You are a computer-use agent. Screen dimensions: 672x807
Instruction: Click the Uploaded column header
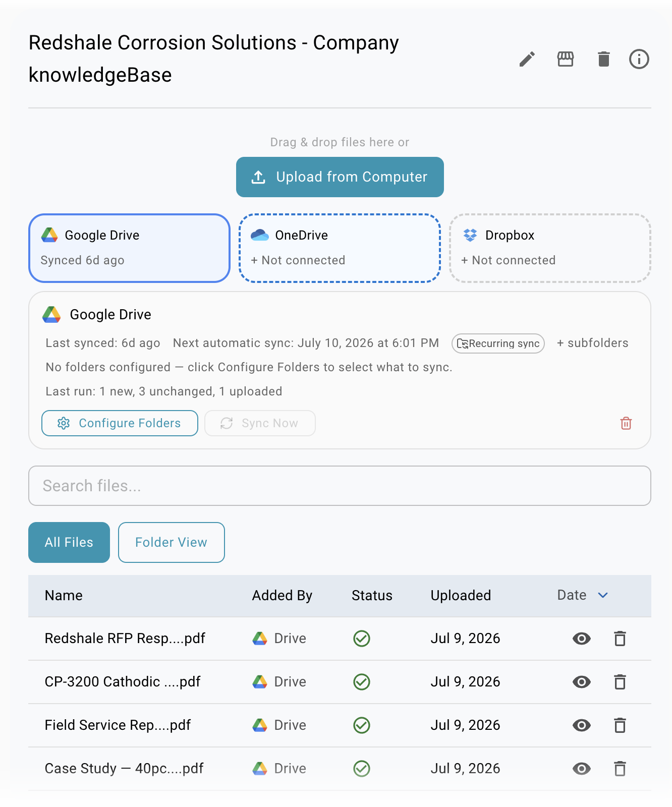tap(461, 596)
